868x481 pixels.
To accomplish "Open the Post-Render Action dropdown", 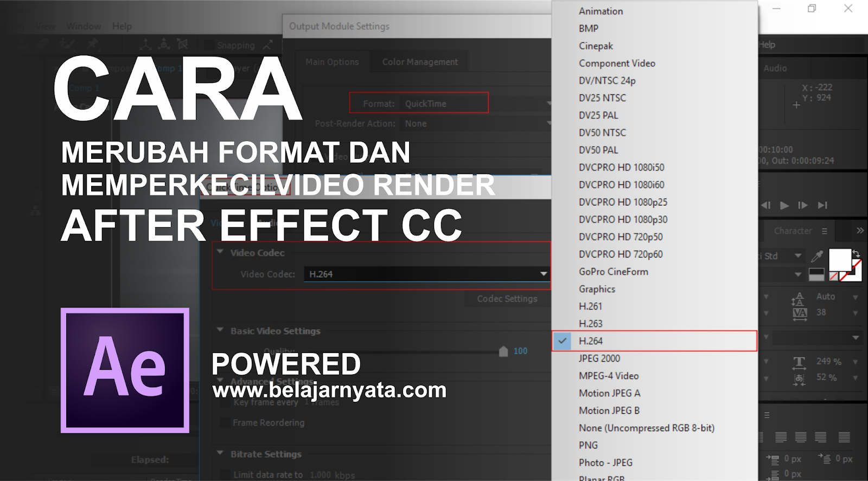I will click(x=476, y=124).
